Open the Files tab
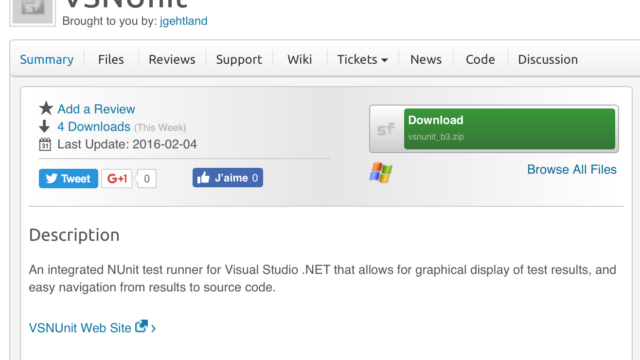This screenshot has height=360, width=640. 111,60
